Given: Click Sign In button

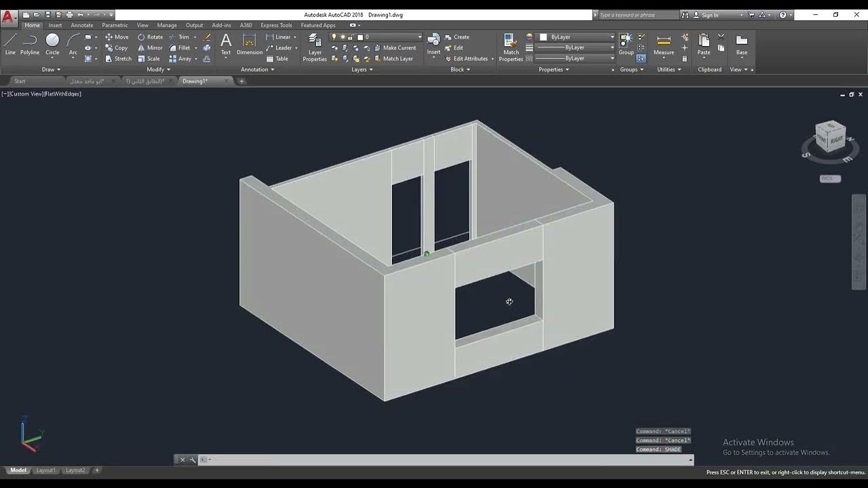Looking at the screenshot, I should [705, 15].
